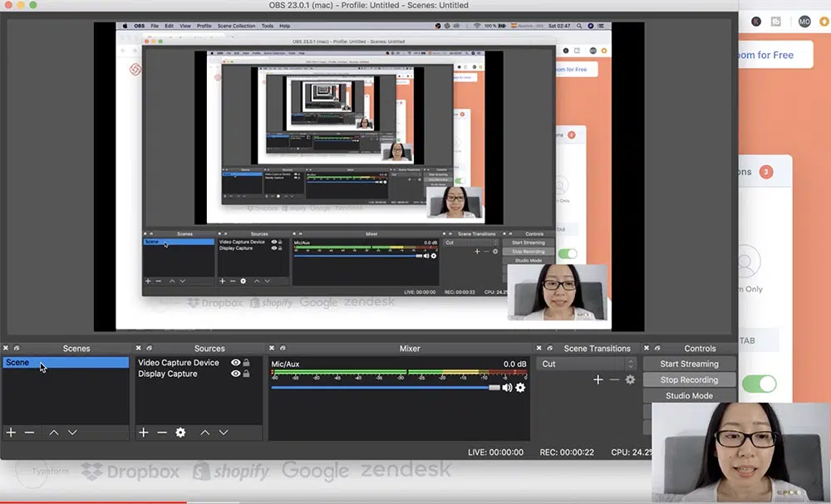Close the Mixer dock with its X icon
The height and width of the screenshot is (504, 831).
pos(272,348)
